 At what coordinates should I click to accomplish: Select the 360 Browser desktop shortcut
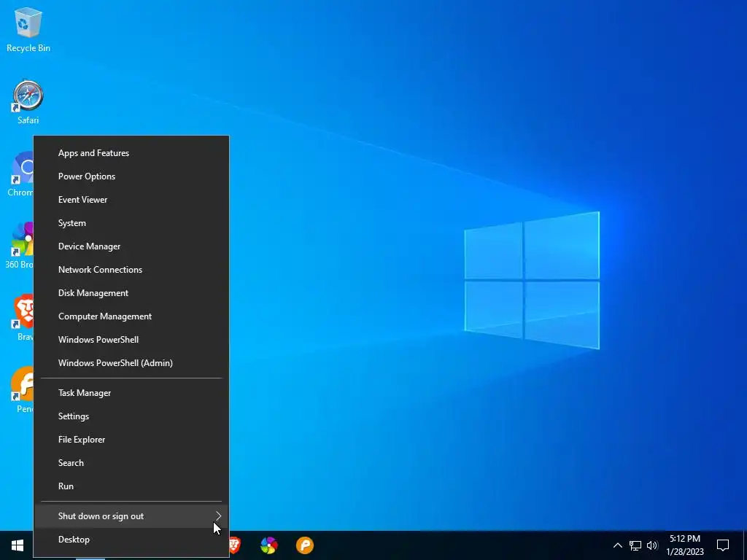click(x=19, y=245)
